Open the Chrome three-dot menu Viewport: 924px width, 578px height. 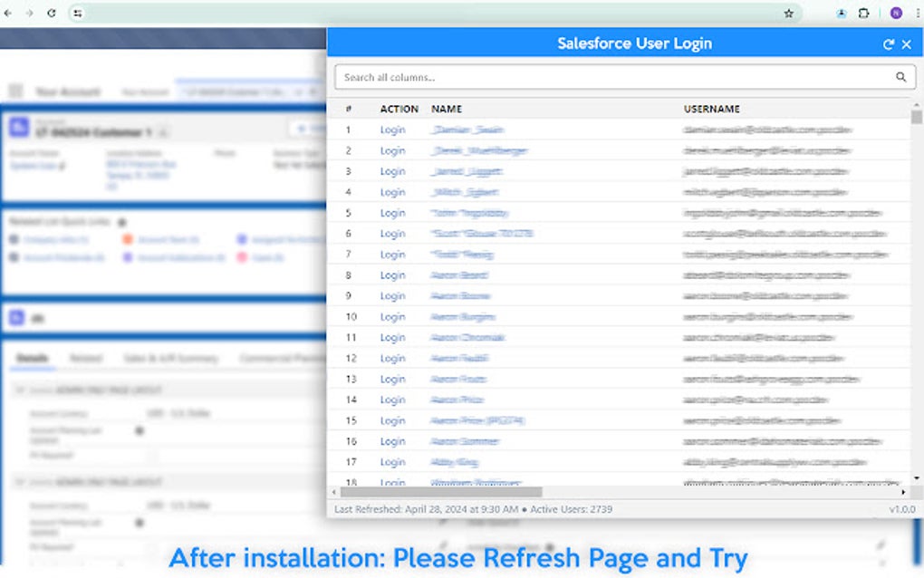917,14
